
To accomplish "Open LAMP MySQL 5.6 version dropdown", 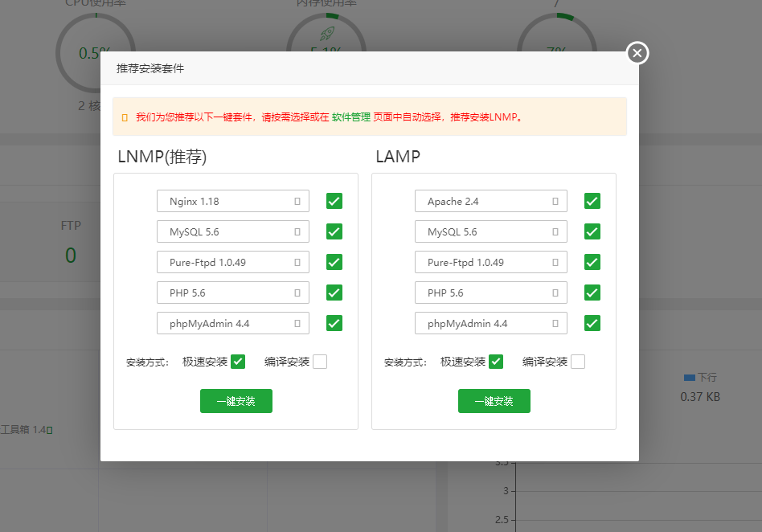I will pos(491,231).
